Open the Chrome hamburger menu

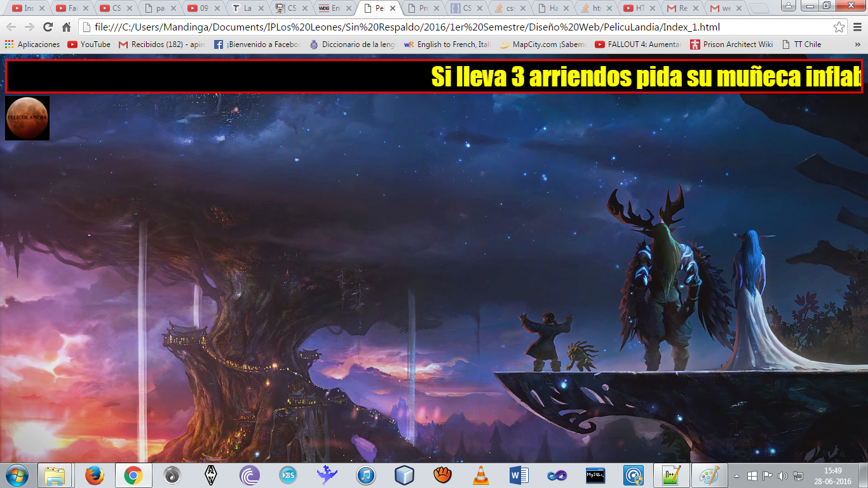click(857, 27)
